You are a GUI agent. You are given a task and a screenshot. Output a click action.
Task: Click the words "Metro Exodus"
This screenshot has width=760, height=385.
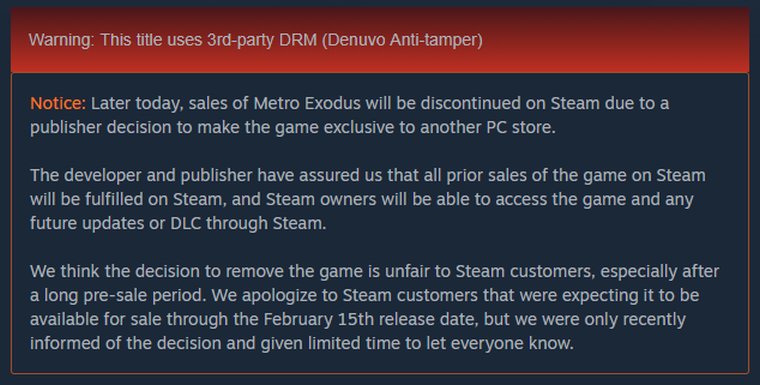(307, 103)
